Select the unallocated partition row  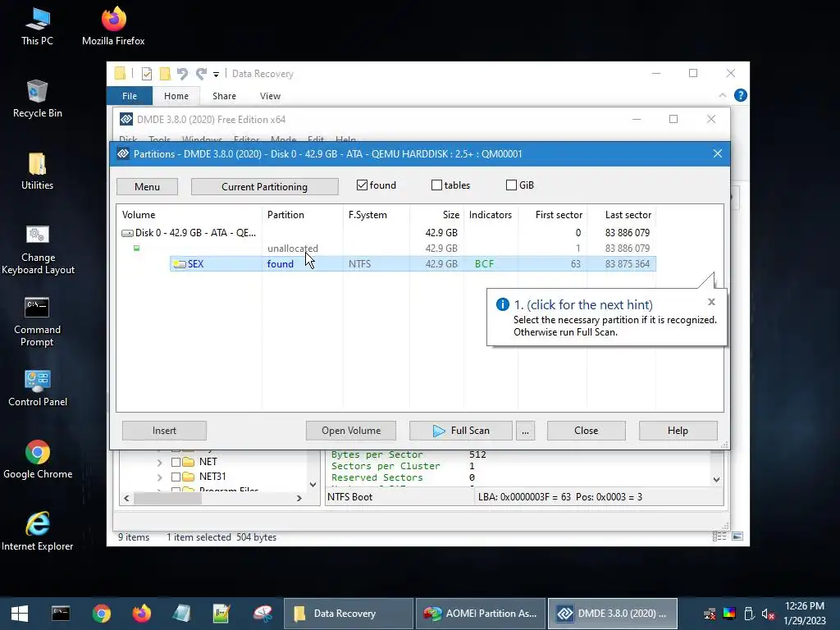[386, 249]
